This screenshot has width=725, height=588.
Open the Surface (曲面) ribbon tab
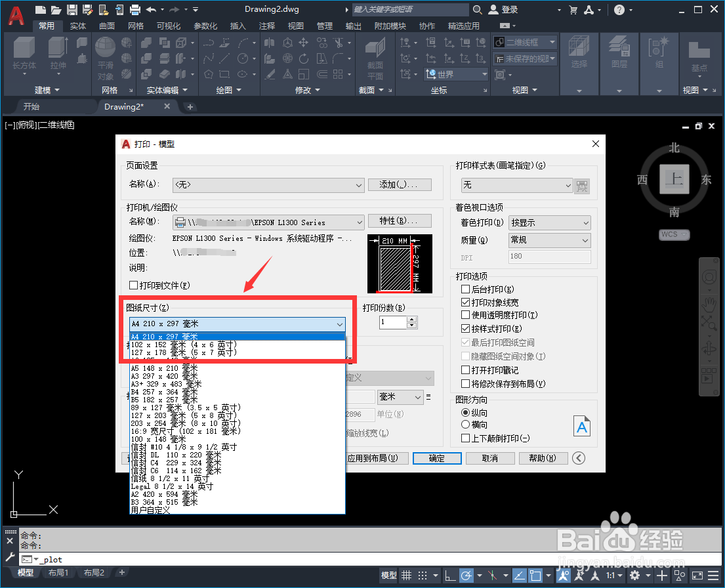click(x=107, y=26)
